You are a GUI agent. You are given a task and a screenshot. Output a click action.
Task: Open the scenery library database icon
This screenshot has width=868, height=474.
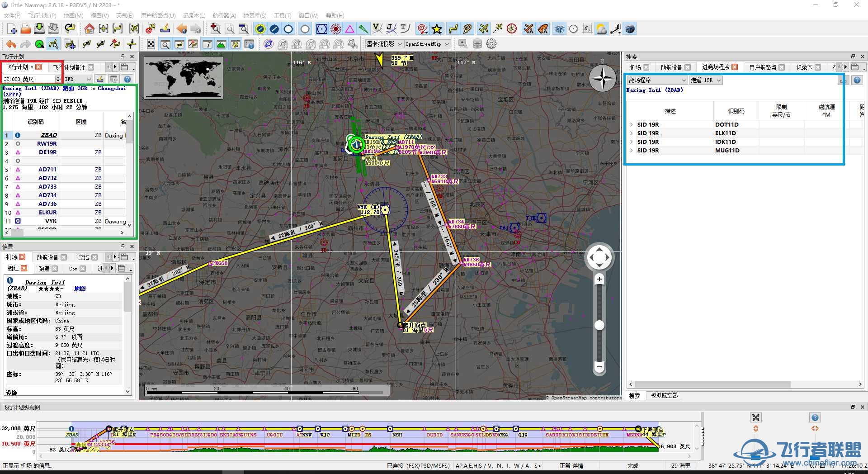(477, 44)
